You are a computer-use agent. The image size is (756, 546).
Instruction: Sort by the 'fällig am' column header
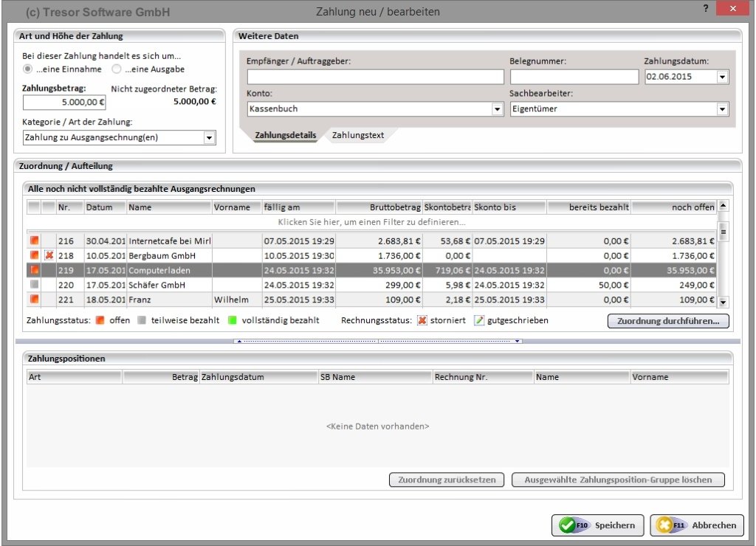[x=298, y=207]
